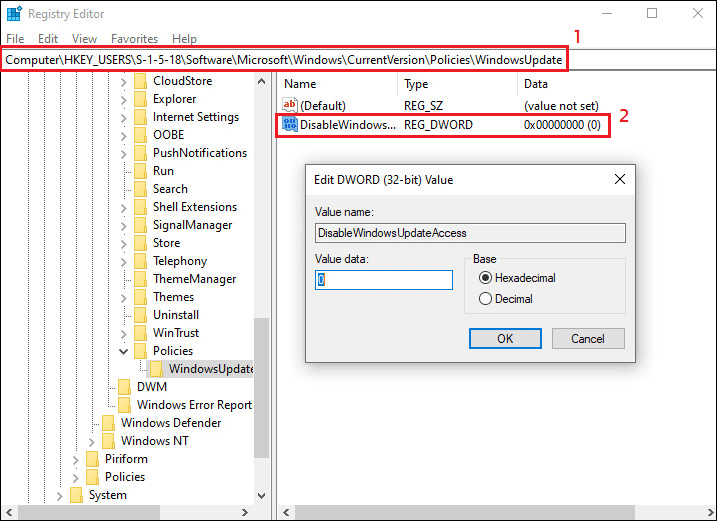Click the Uninstall folder icon
This screenshot has height=521, width=717.
pyautogui.click(x=140, y=315)
